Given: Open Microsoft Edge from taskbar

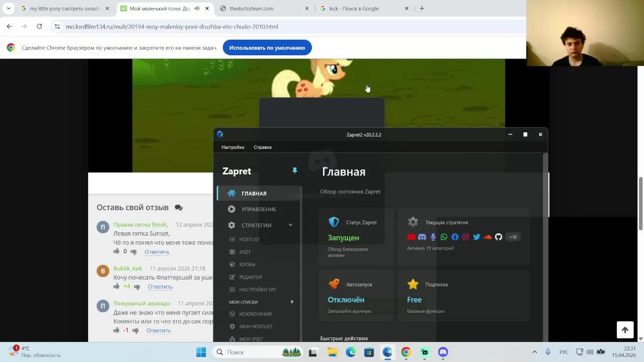Looking at the screenshot, I should point(351,352).
